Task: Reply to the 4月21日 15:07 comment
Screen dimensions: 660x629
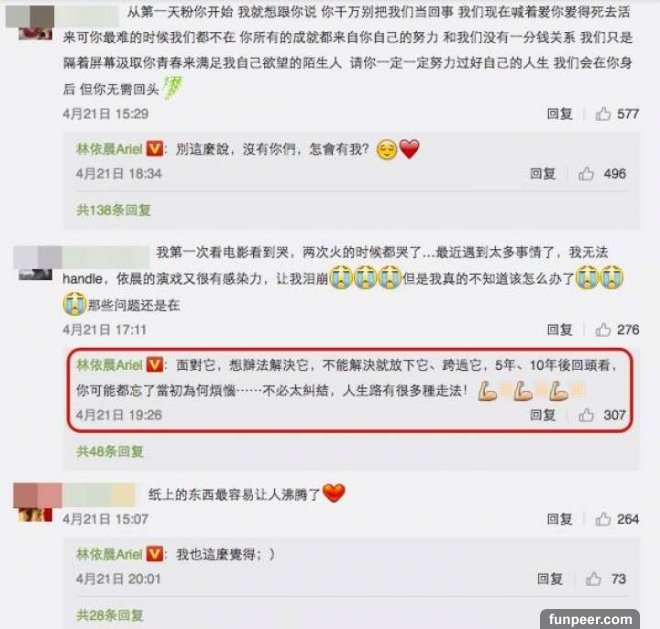Action: (x=559, y=519)
